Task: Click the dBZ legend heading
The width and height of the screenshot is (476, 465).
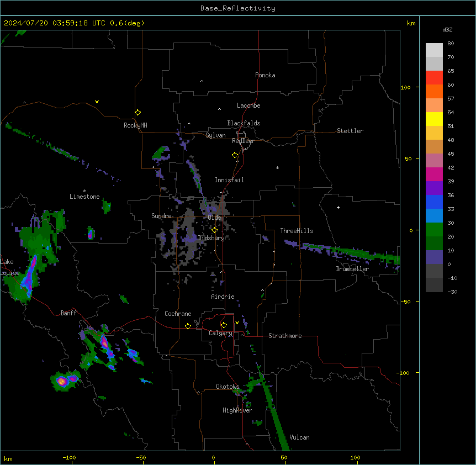Action: (x=447, y=29)
